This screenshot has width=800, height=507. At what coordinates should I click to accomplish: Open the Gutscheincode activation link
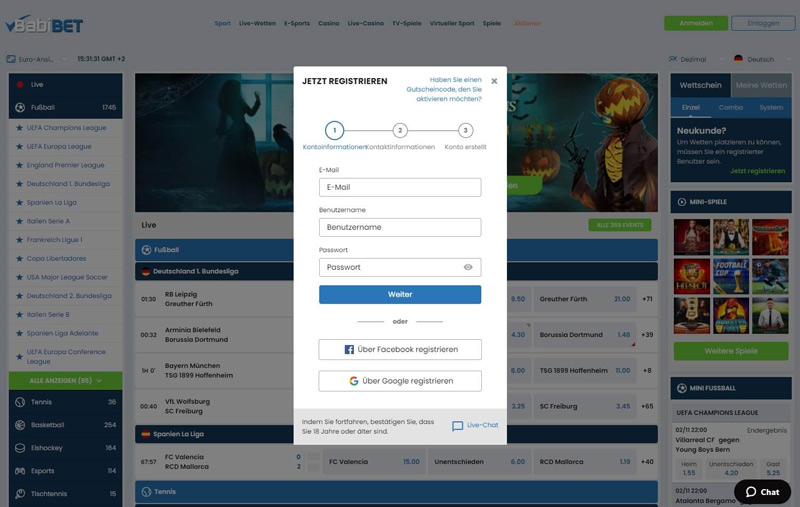tap(444, 89)
